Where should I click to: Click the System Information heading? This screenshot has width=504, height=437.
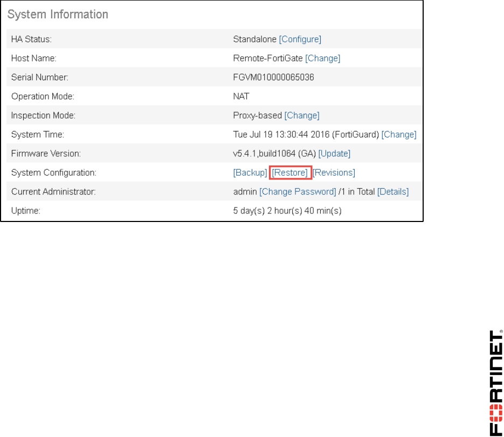(x=58, y=15)
